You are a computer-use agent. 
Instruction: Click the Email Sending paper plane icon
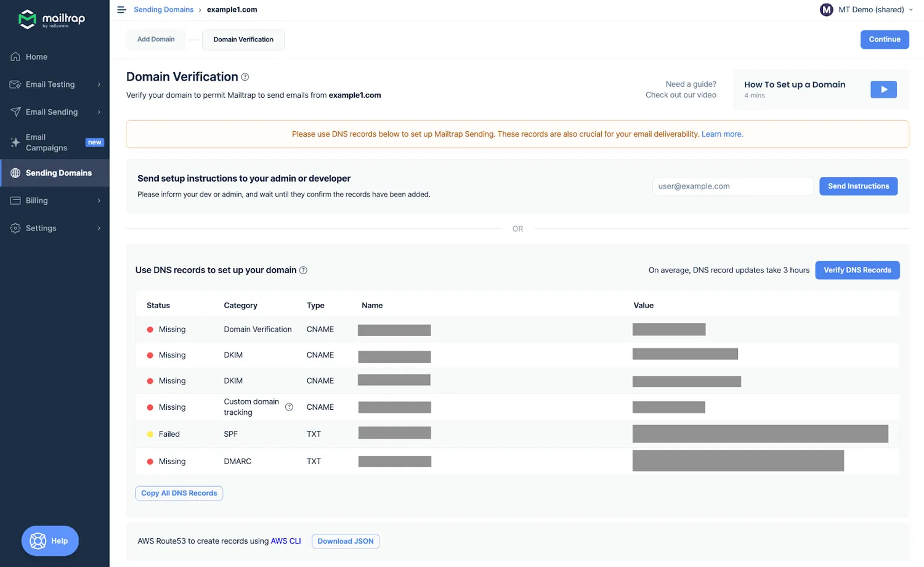click(15, 112)
